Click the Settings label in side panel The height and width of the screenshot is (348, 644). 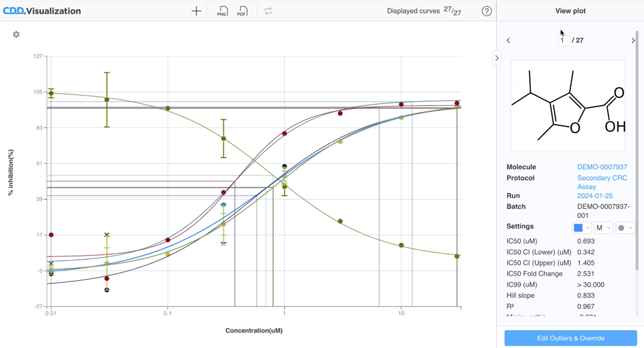(x=520, y=226)
